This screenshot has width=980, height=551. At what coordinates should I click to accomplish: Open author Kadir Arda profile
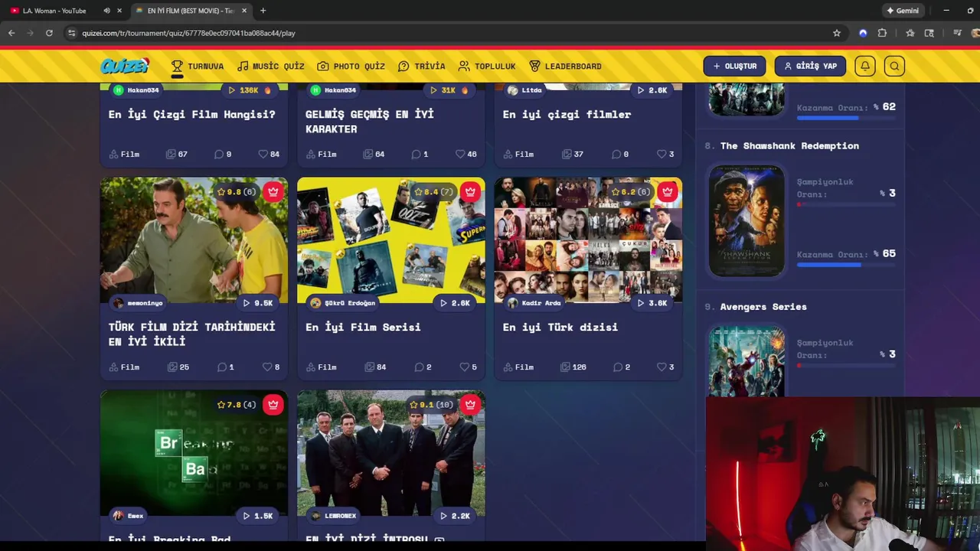tap(534, 303)
